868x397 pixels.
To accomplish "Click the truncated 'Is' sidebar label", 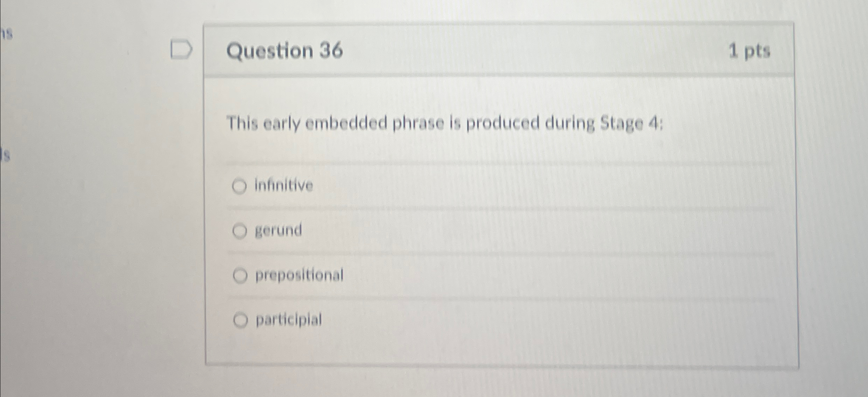I will [x=5, y=152].
